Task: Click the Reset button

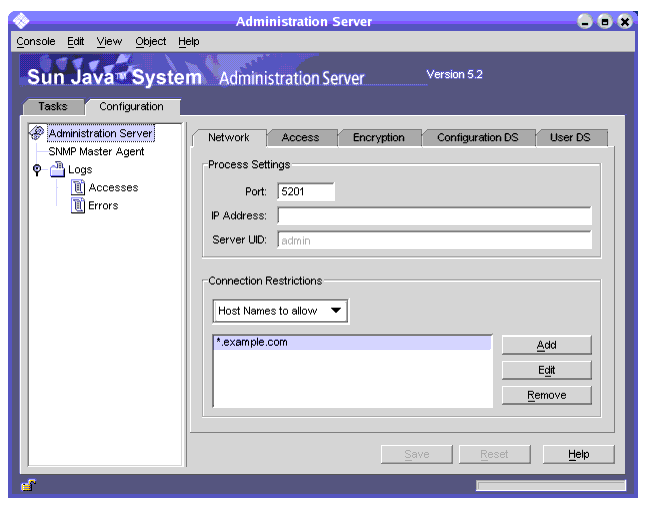Action: tap(494, 454)
